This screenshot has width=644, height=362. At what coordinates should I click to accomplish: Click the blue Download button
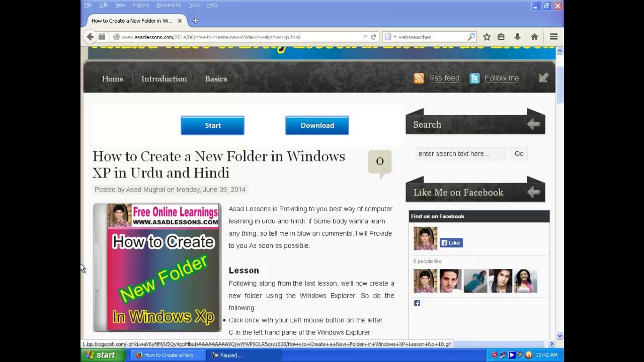click(317, 125)
